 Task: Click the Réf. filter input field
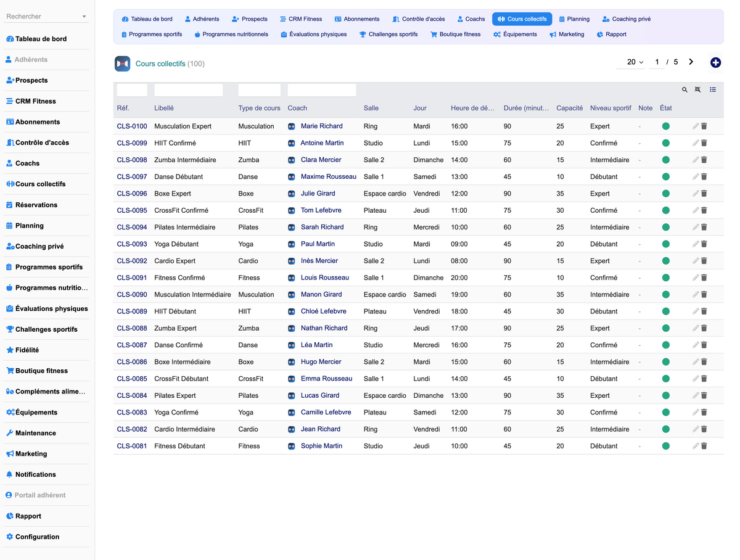click(132, 90)
